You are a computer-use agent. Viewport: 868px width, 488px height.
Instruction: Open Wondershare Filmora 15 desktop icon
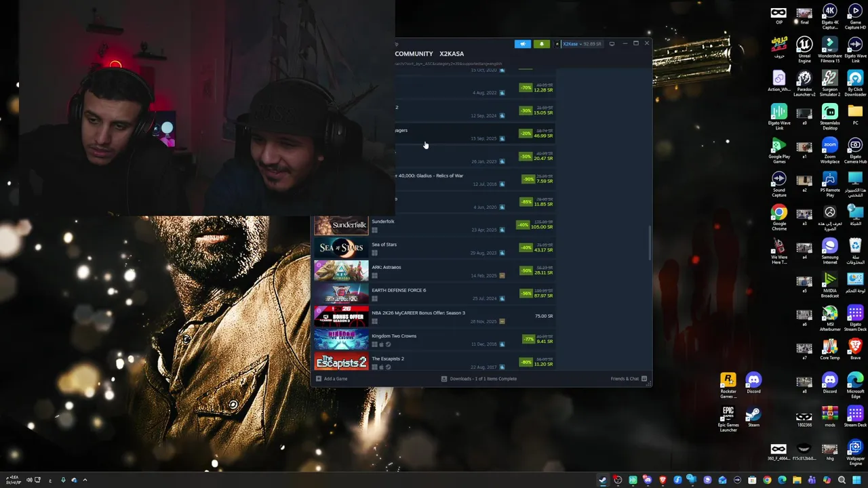(830, 49)
